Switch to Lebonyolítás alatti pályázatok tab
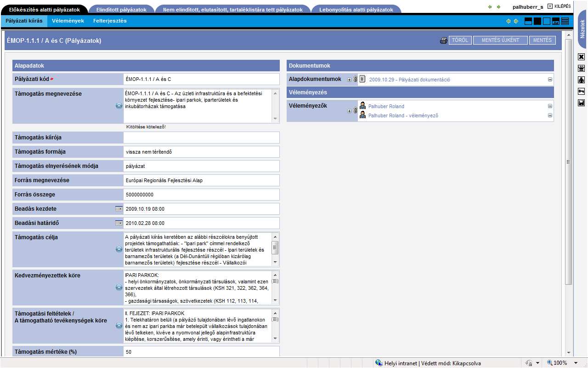The height and width of the screenshot is (368, 588). (x=356, y=10)
